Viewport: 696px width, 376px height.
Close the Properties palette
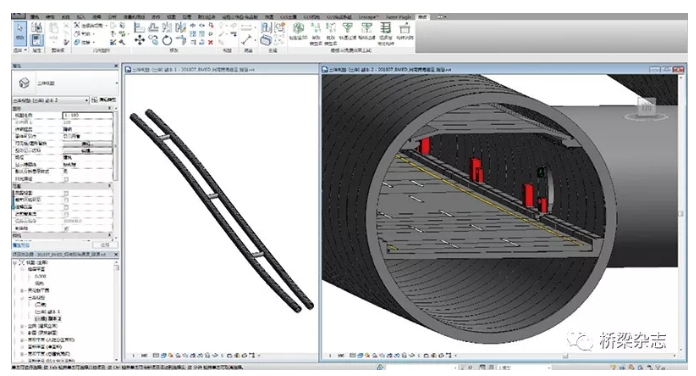pyautogui.click(x=116, y=66)
